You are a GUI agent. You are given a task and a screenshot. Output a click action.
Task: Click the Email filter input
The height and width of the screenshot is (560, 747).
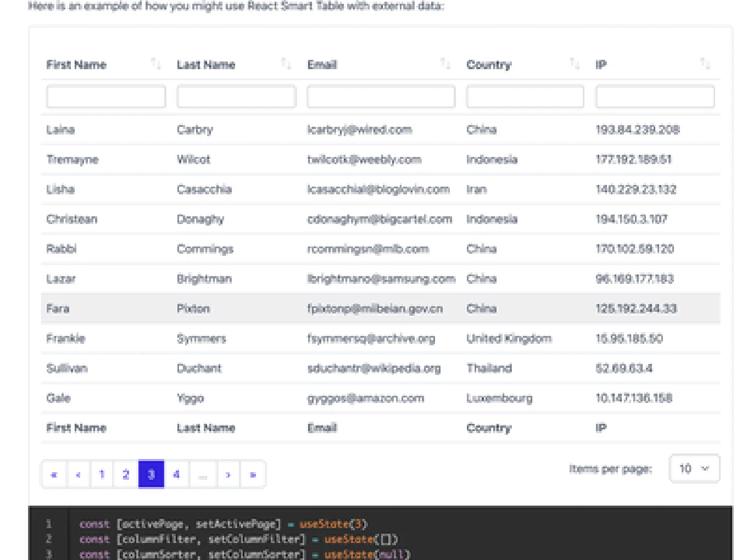point(381,97)
